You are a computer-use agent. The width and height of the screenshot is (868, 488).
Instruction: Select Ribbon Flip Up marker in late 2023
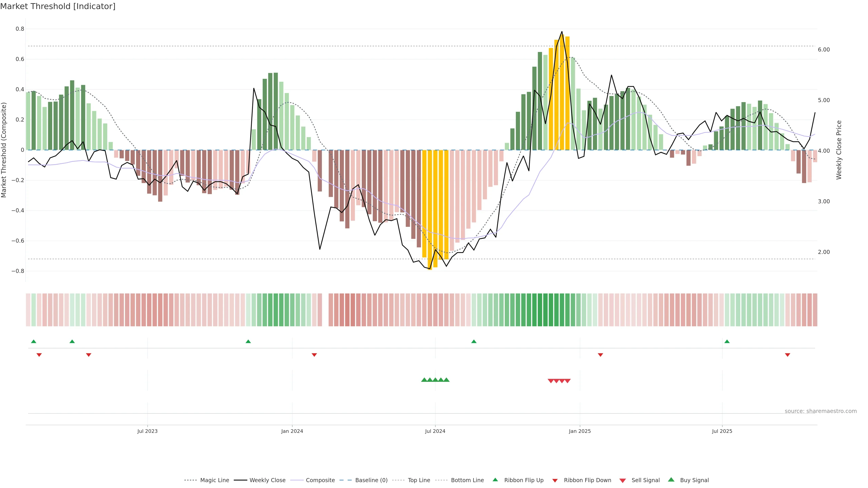click(248, 342)
